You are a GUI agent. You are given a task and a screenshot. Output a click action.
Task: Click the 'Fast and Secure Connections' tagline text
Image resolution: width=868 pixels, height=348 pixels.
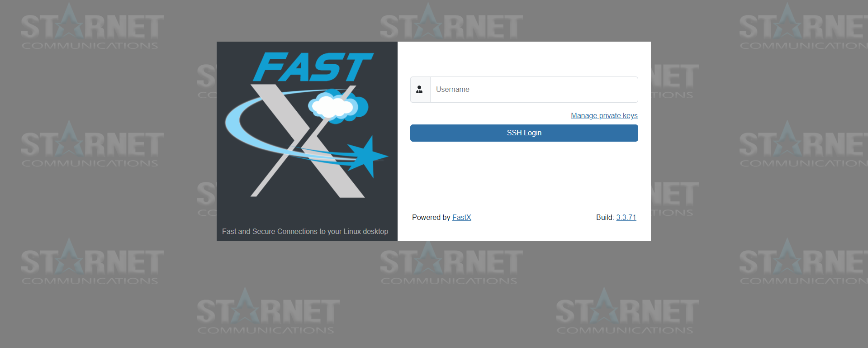305,231
